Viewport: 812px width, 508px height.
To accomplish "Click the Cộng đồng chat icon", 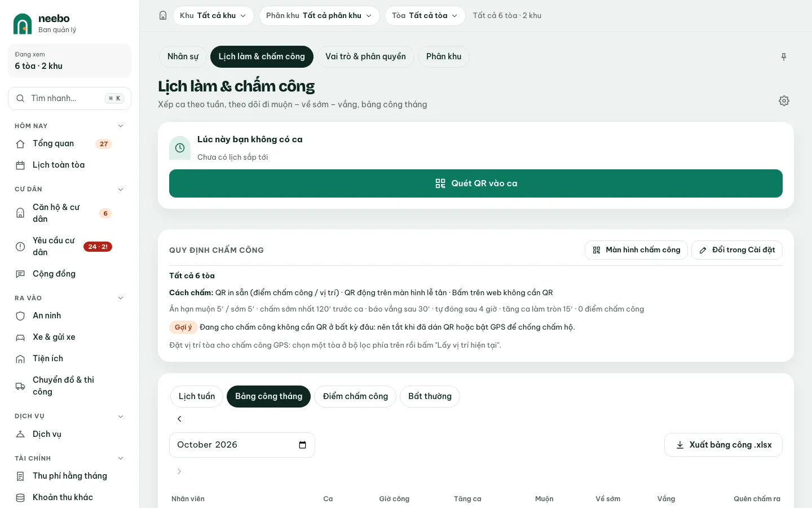I will pyautogui.click(x=20, y=274).
